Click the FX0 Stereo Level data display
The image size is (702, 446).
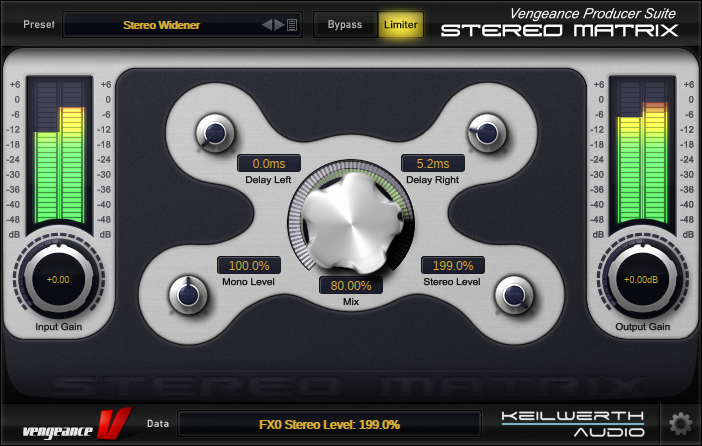(x=330, y=424)
